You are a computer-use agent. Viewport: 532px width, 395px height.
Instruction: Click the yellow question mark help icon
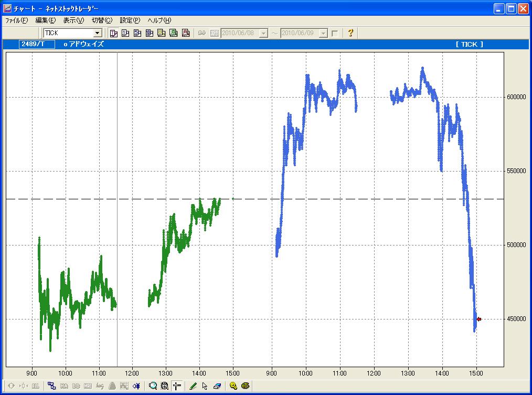point(350,33)
